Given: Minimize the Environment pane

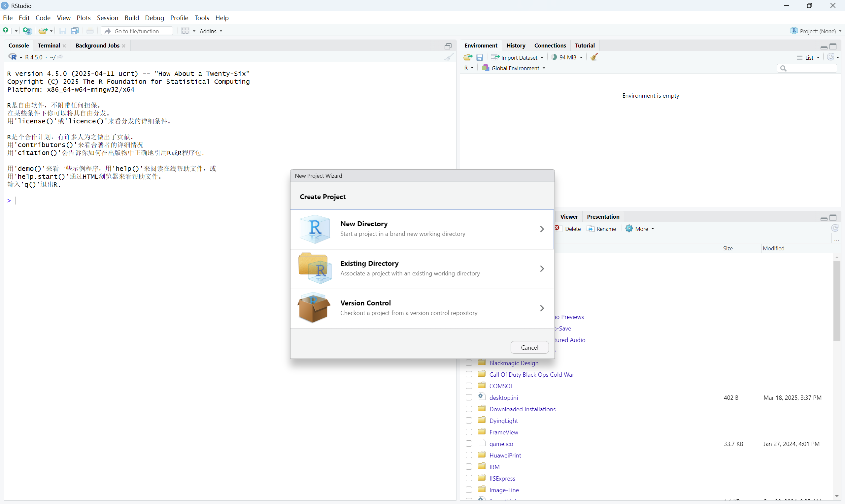Looking at the screenshot, I should click(824, 47).
